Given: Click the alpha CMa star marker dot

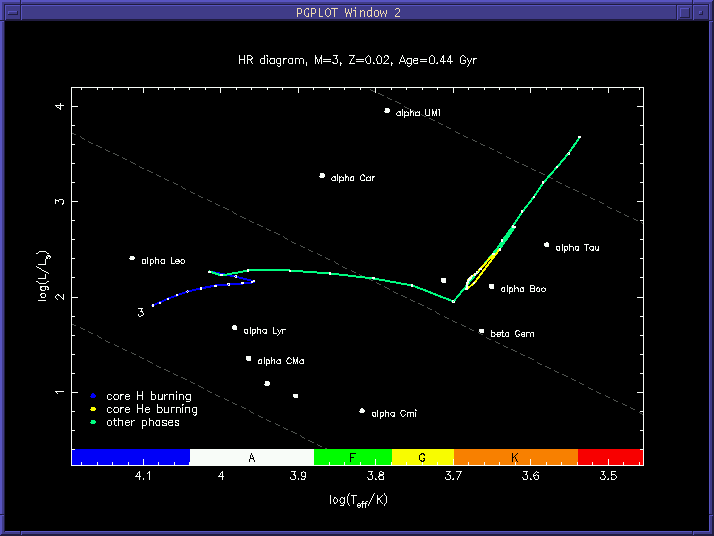Looking at the screenshot, I should pyautogui.click(x=249, y=359).
